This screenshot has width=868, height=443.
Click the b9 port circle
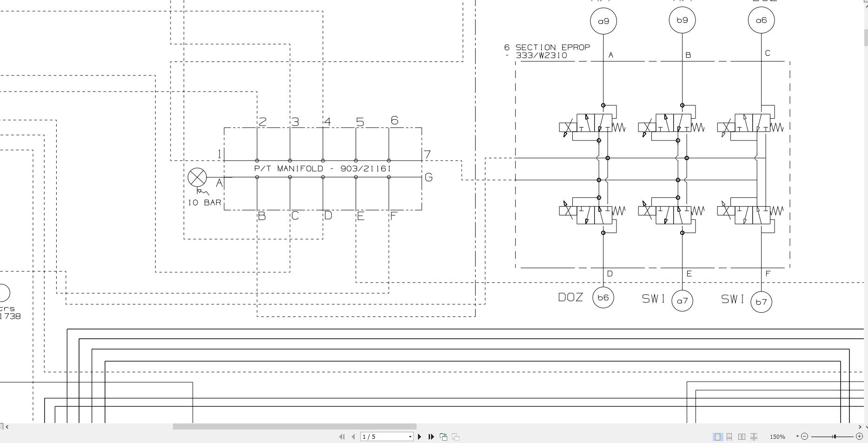click(x=682, y=20)
